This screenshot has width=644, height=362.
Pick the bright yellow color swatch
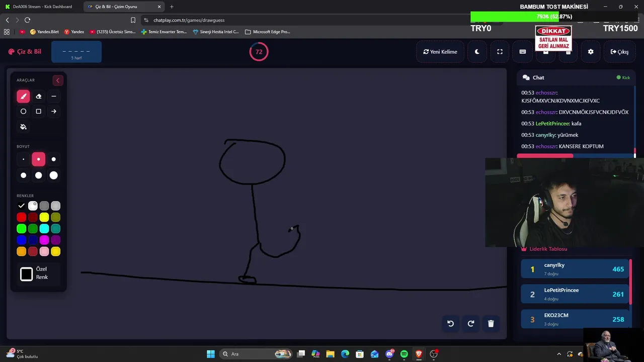point(44,217)
